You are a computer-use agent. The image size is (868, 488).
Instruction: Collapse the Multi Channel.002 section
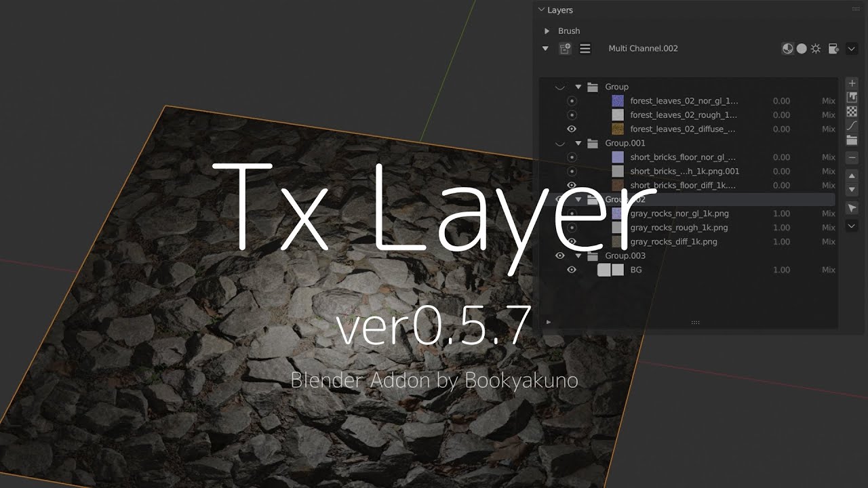[545, 49]
